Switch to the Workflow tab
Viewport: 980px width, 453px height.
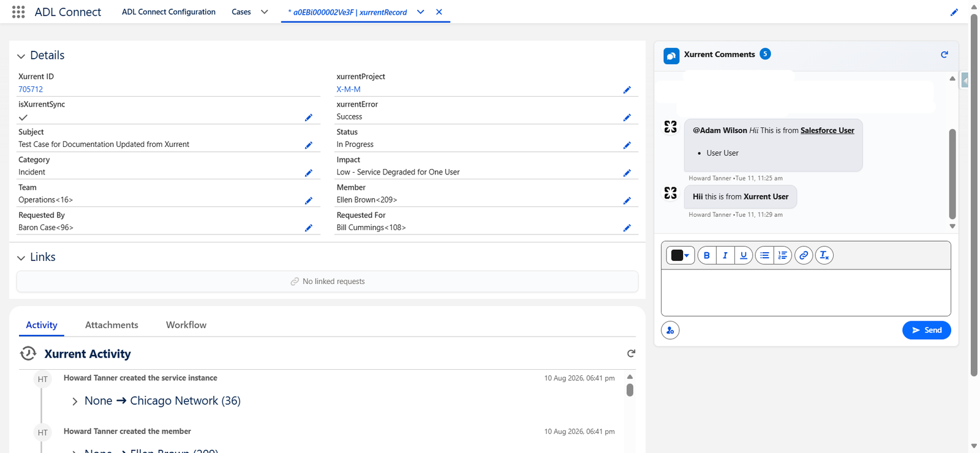pos(186,325)
